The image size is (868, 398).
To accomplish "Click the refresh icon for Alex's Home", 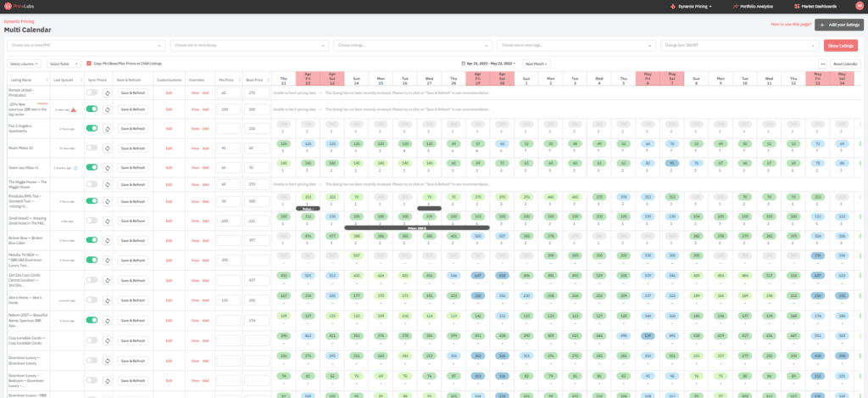I will coord(108,300).
